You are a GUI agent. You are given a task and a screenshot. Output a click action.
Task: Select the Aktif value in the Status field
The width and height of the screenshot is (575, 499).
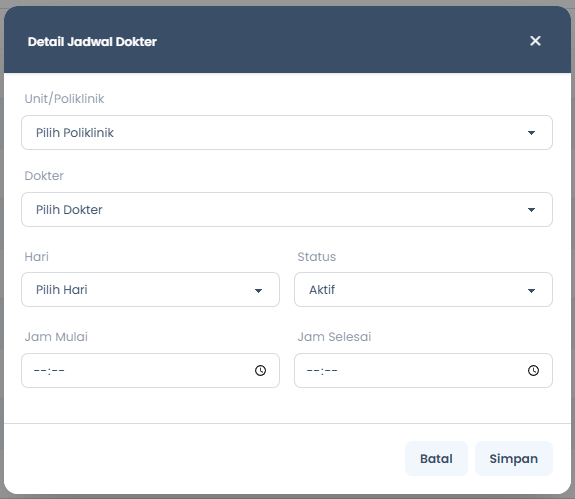(322, 290)
